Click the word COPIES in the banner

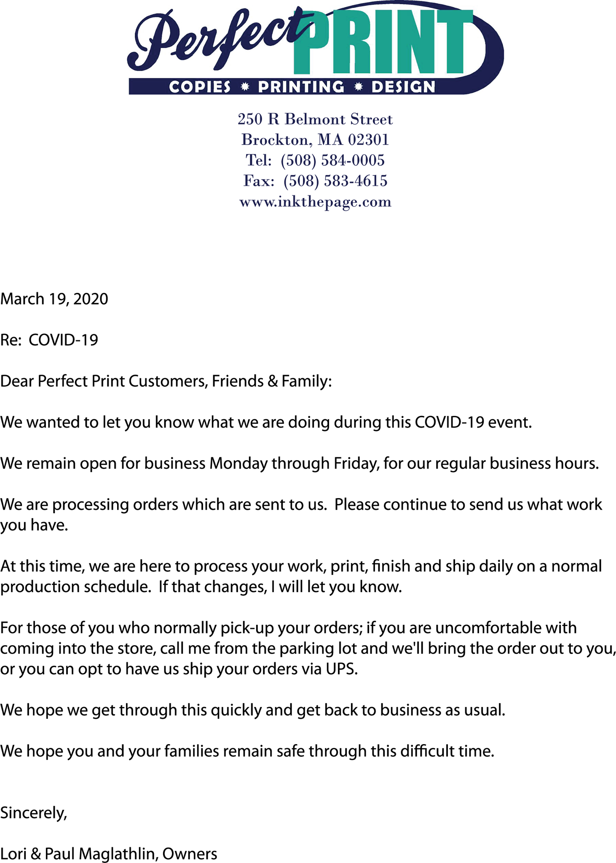click(x=200, y=87)
